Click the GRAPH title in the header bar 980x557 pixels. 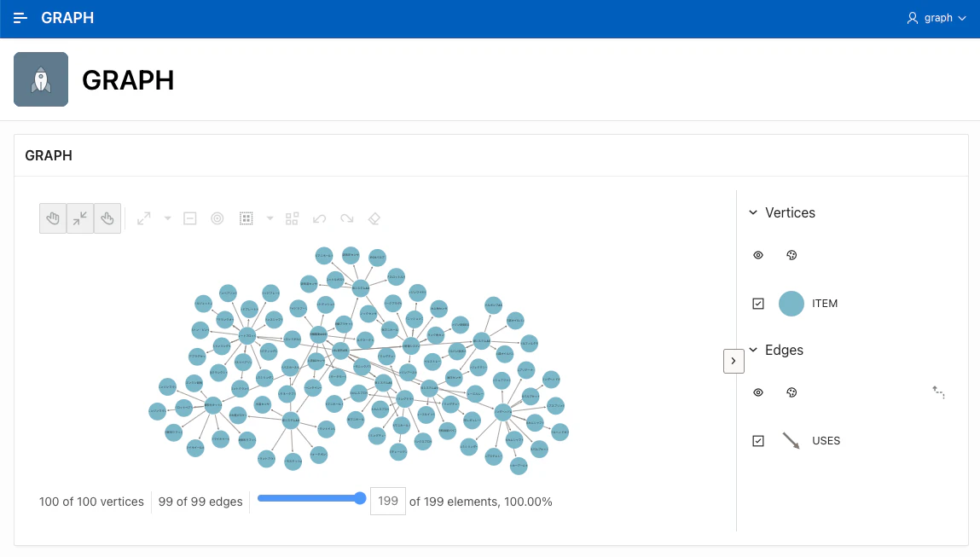67,18
